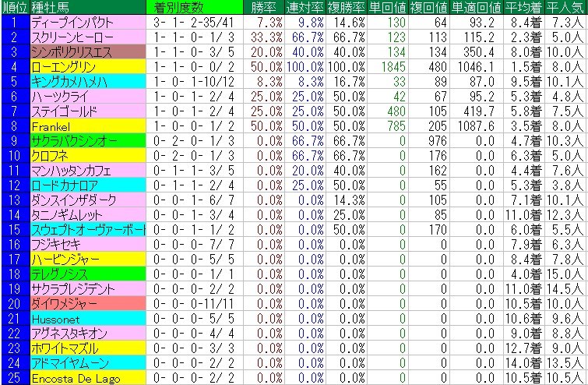
Task: Select the テレグノシス sire cell
Action: tap(88, 274)
